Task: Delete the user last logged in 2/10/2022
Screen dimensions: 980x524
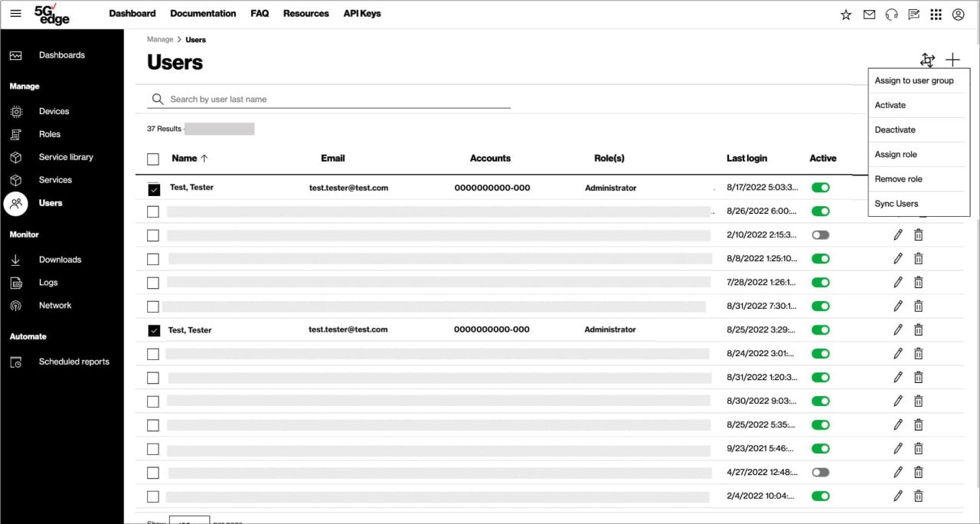Action: [x=918, y=235]
